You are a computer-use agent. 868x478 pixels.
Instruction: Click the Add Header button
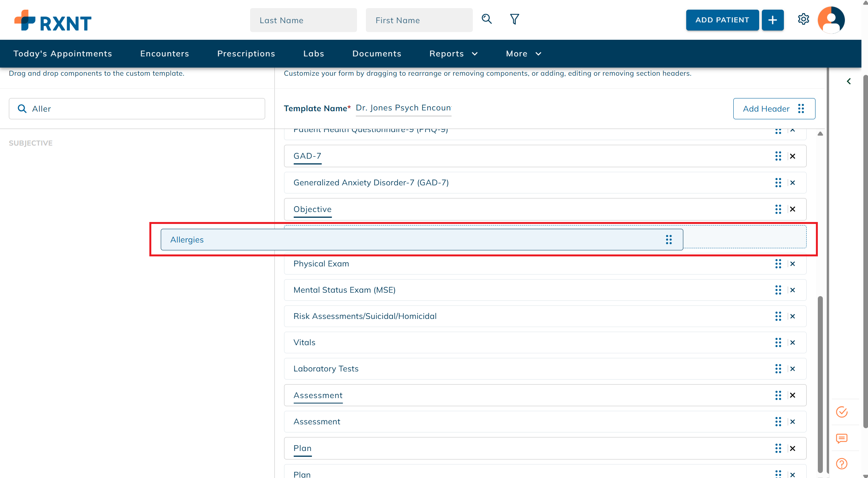pos(774,109)
